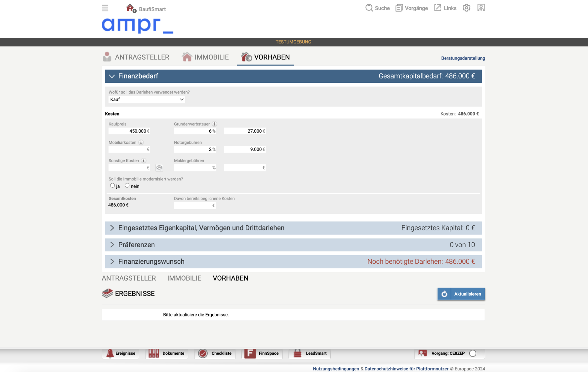Open the Dokumente panel

click(167, 353)
